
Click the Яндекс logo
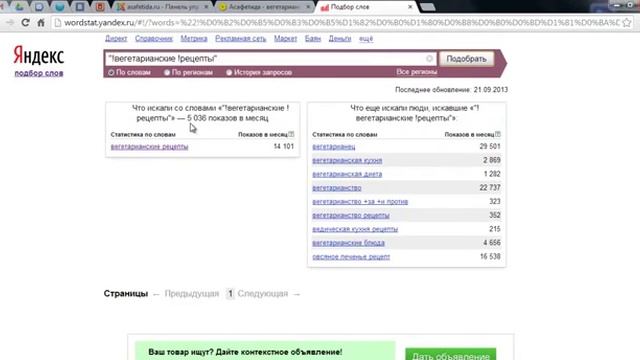coord(39,56)
